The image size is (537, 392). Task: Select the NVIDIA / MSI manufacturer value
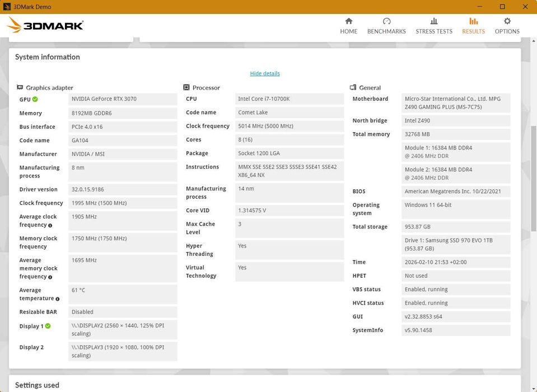pyautogui.click(x=123, y=154)
